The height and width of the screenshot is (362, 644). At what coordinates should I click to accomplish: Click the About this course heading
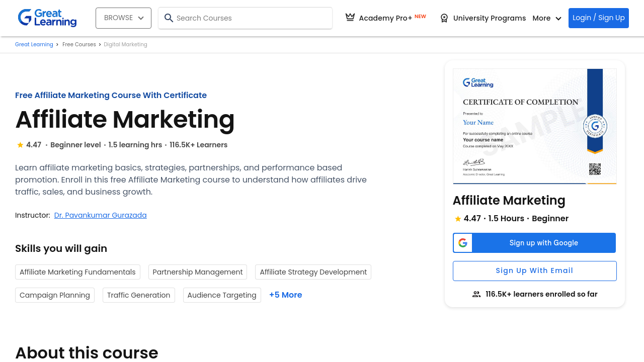[87, 353]
